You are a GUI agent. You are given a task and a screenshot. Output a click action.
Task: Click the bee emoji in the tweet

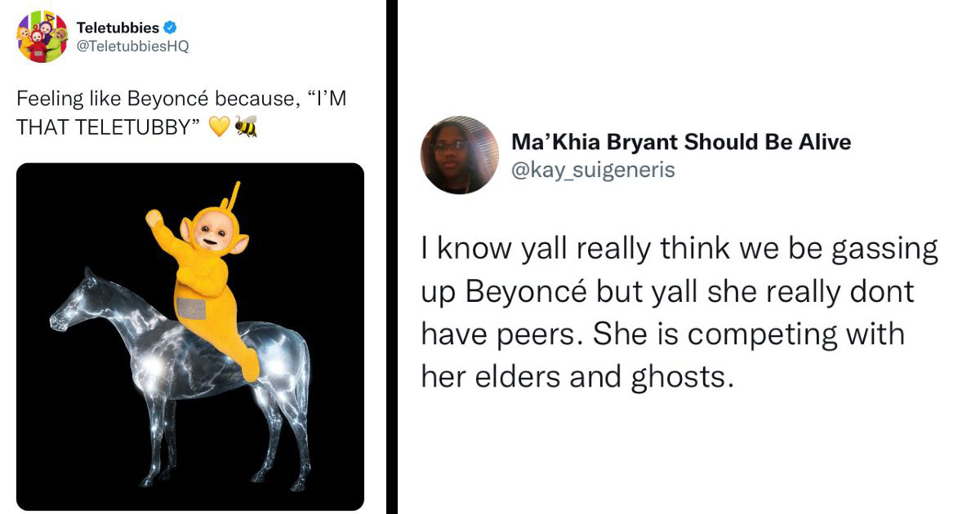click(245, 127)
